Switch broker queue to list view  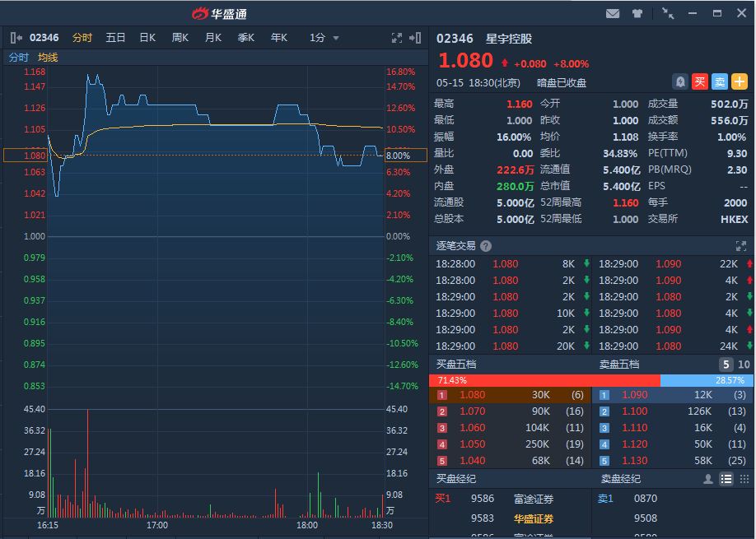(726, 479)
